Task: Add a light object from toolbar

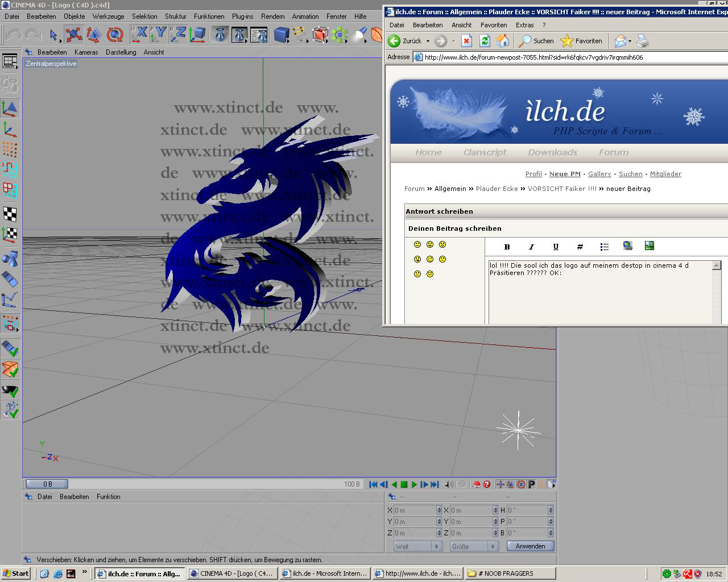Action: (x=359, y=35)
